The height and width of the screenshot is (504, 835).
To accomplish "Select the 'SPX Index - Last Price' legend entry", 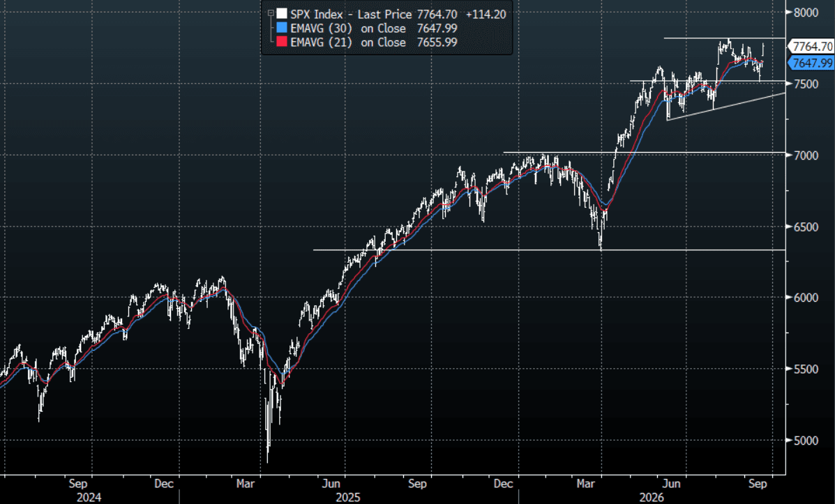I will click(351, 15).
